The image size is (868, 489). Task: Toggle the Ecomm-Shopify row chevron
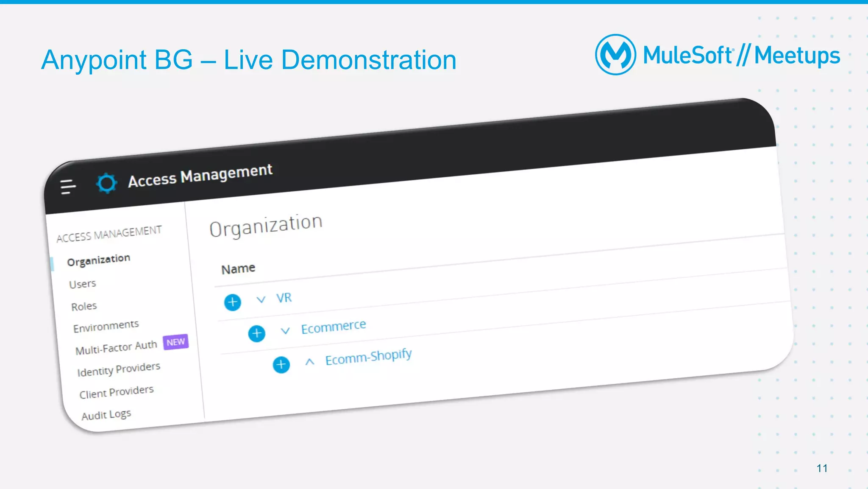[x=310, y=361]
